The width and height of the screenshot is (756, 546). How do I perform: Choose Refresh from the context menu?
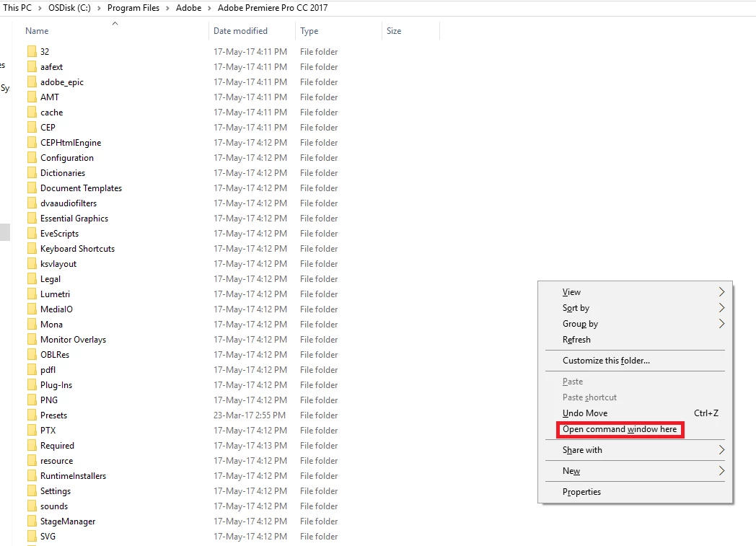[x=635, y=339]
